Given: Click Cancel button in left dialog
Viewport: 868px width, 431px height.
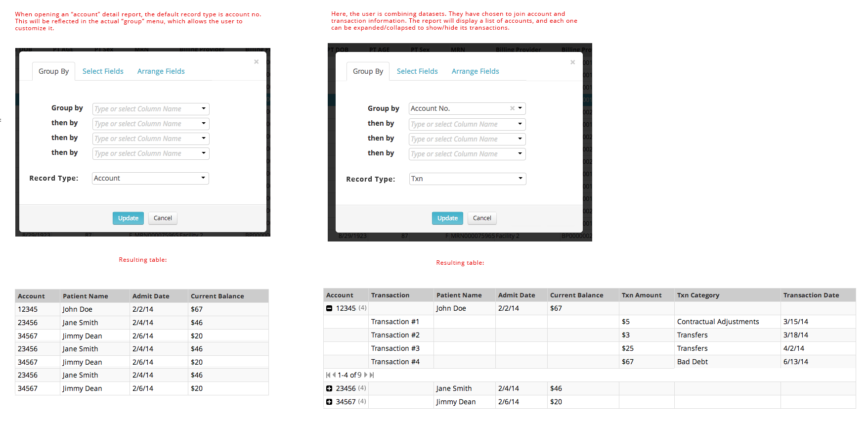Looking at the screenshot, I should tap(163, 218).
